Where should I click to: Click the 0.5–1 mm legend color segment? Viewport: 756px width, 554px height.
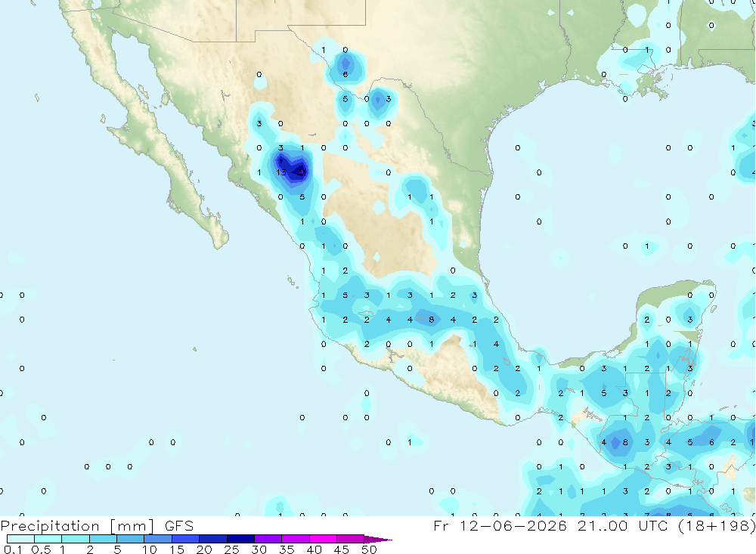[48, 539]
